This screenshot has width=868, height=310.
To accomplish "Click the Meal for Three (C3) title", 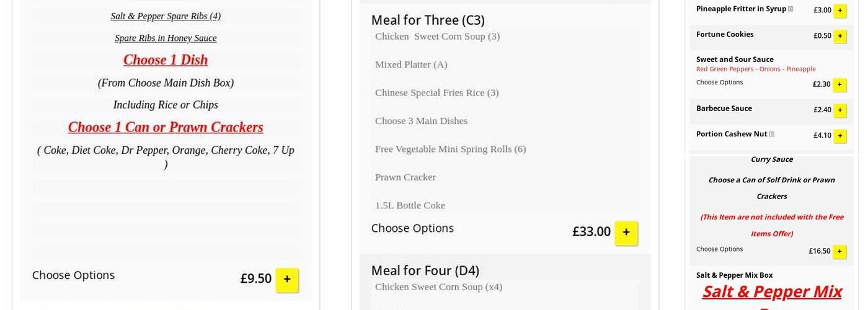I will click(x=428, y=20).
